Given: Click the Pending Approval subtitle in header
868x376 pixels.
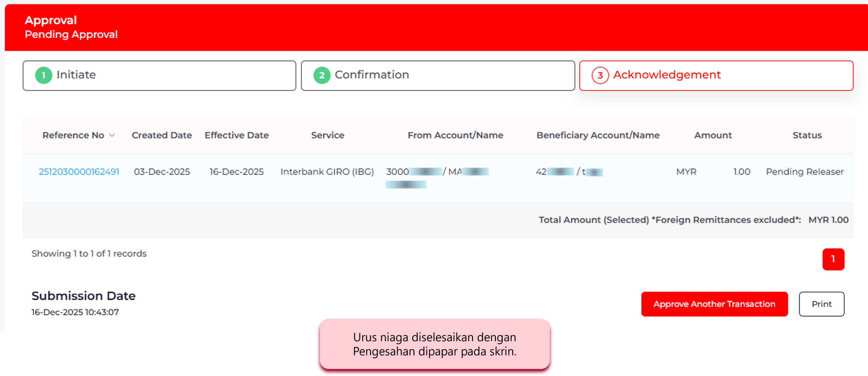Looking at the screenshot, I should click(71, 34).
